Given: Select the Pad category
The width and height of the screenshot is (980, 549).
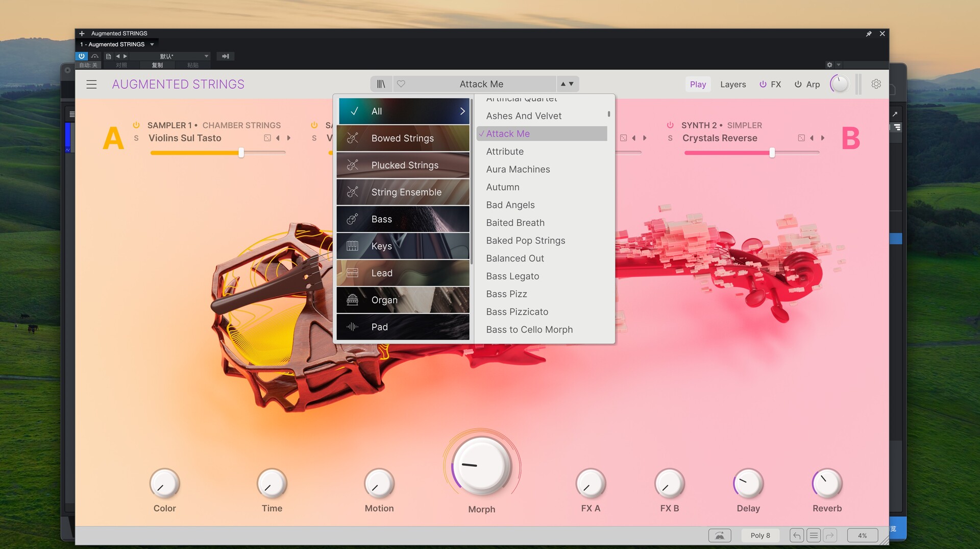Looking at the screenshot, I should (x=403, y=327).
